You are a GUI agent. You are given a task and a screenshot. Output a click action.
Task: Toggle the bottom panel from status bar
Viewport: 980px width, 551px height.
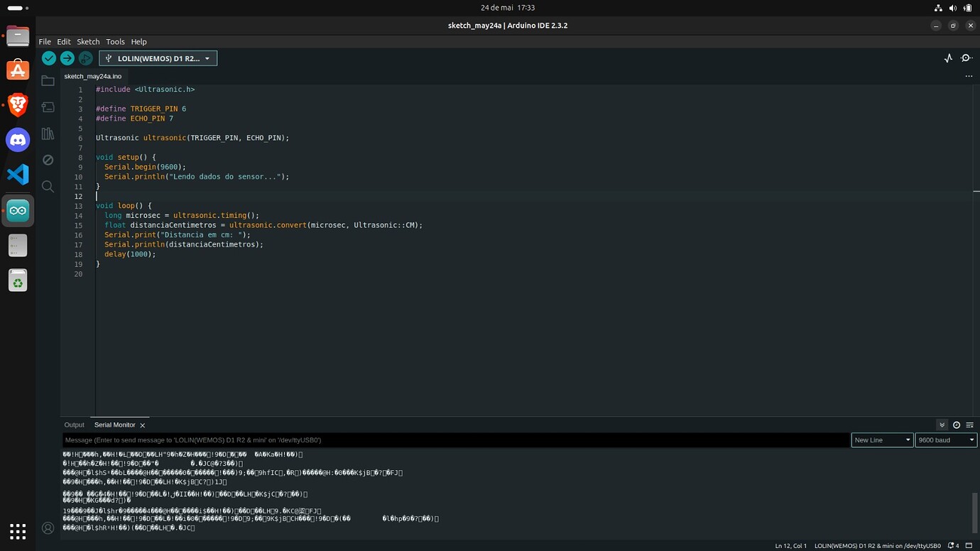[969, 546]
